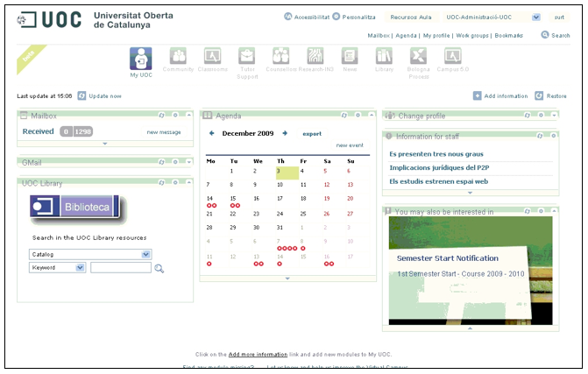Open Mailbox module settings gear

(175, 115)
